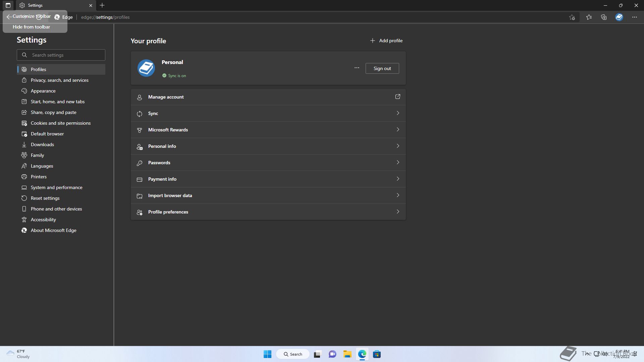This screenshot has width=644, height=362.
Task: Open File Explorer from taskbar
Action: point(347,354)
